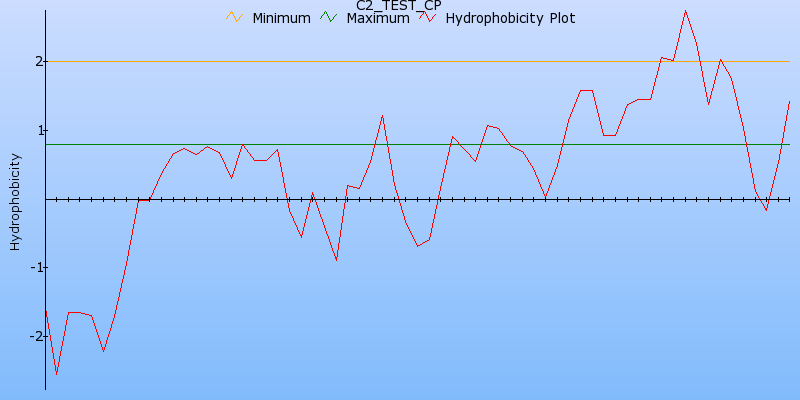This screenshot has height=400, width=800.
Task: Toggle the Minimum series via its legend label
Action: click(x=281, y=18)
